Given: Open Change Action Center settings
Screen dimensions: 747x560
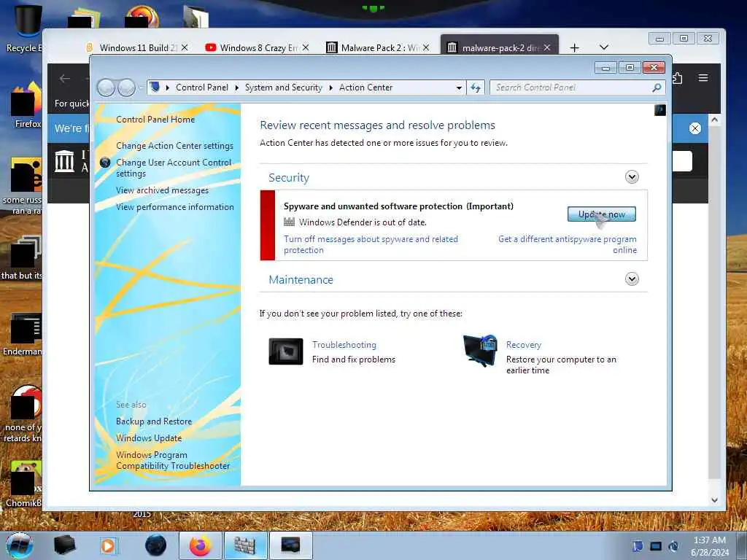Looking at the screenshot, I should click(174, 146).
